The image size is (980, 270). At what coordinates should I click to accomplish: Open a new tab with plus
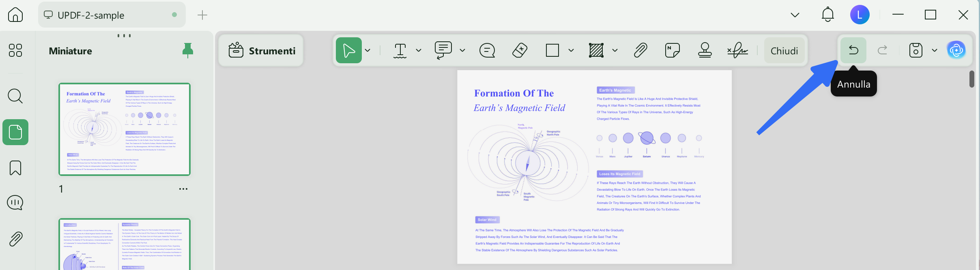click(x=202, y=15)
